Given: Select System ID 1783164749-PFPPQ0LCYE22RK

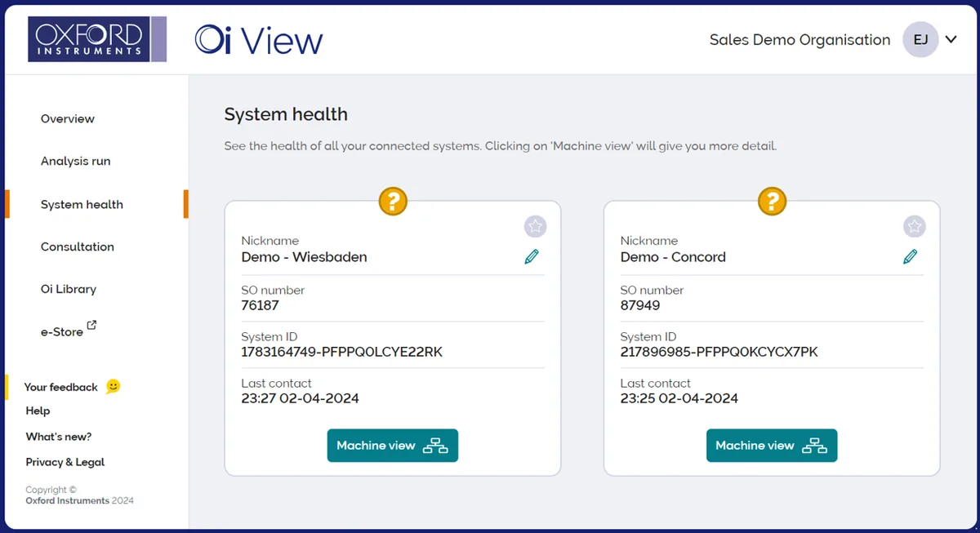Looking at the screenshot, I should [x=341, y=353].
